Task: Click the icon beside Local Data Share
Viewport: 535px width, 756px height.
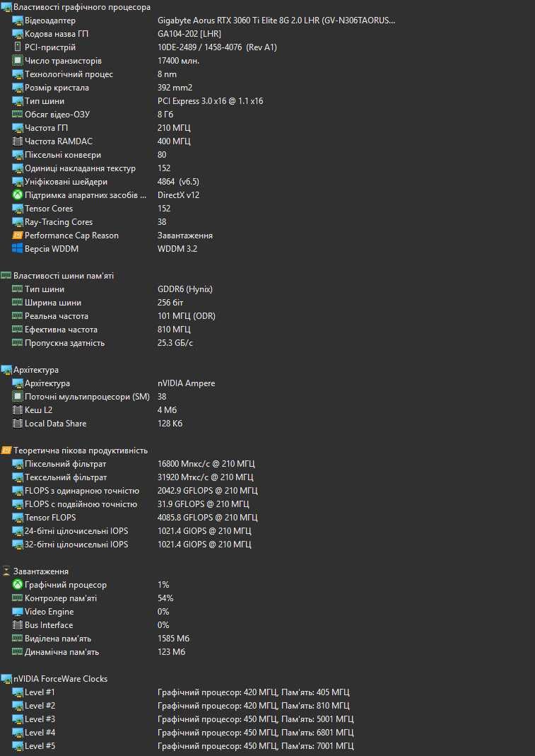Action: tap(18, 424)
